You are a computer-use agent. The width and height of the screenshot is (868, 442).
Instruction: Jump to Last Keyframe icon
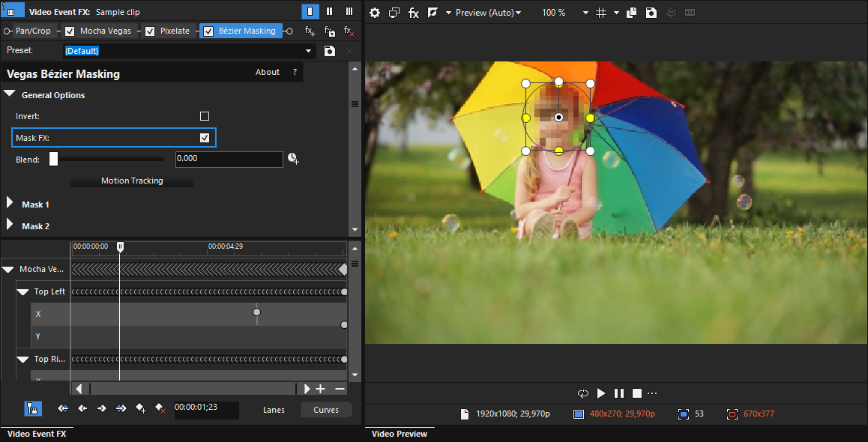(121, 409)
